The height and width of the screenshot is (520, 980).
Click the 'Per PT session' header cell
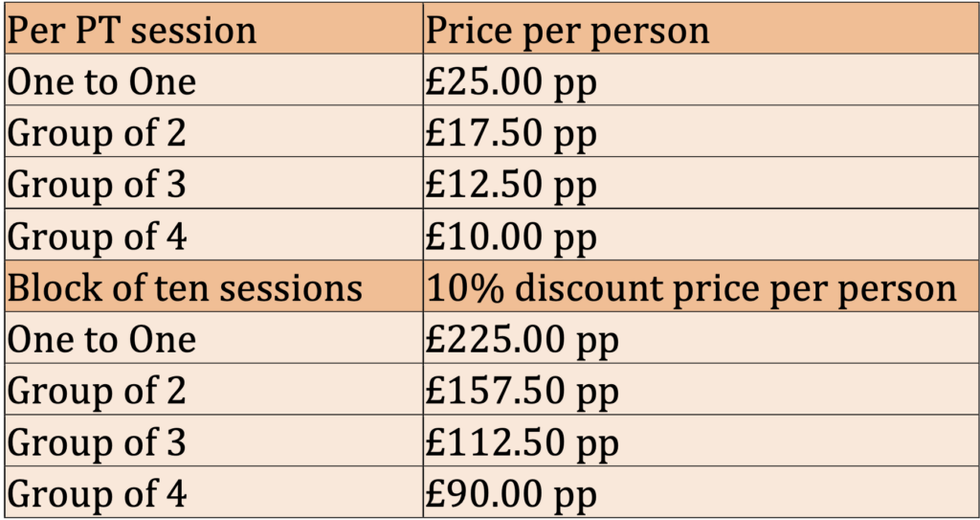point(213,28)
